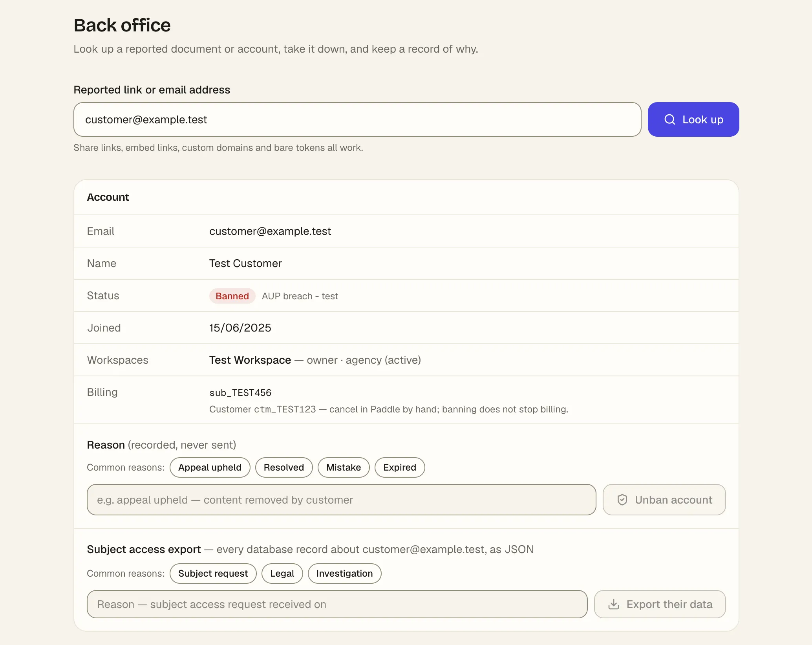Click the 'Subject access export' heading
This screenshot has height=645, width=812.
click(144, 549)
